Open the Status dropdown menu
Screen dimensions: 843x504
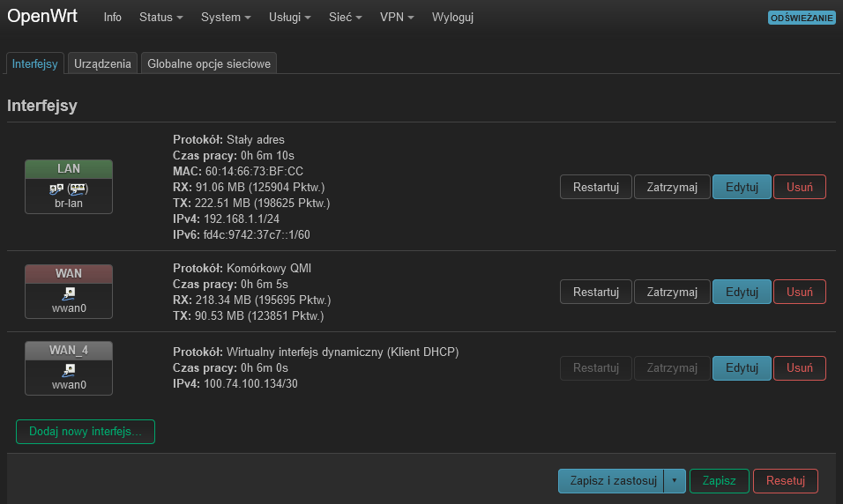click(160, 18)
